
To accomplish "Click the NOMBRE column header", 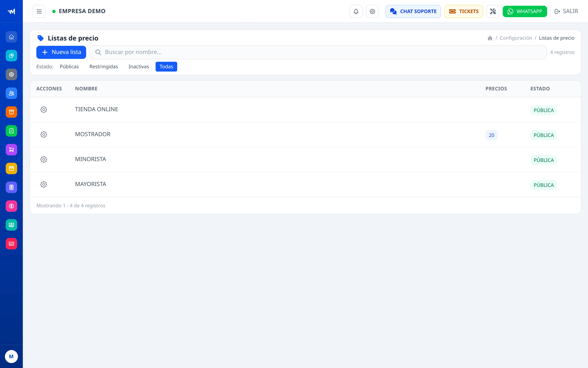I will click(x=86, y=89).
